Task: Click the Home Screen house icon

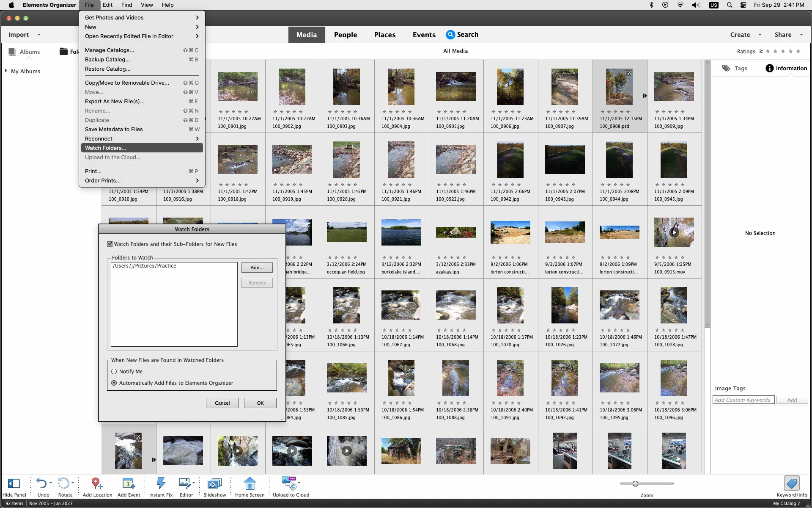Action: coord(250,483)
